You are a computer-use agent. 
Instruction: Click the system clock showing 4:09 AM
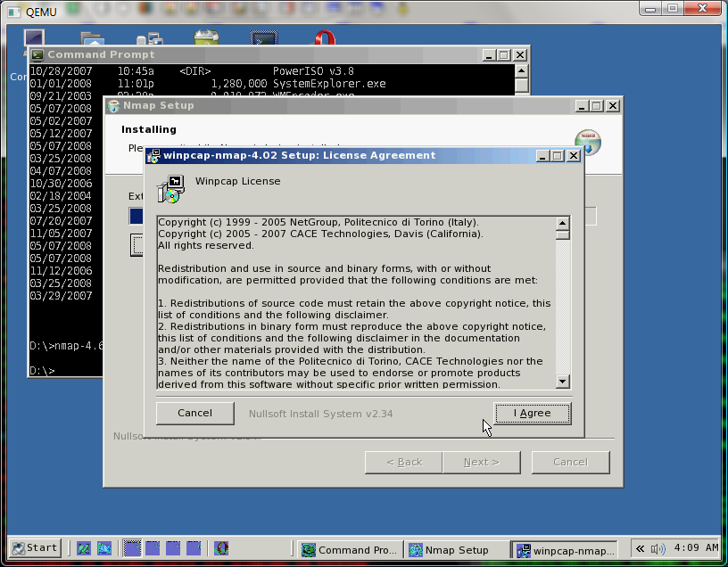(x=697, y=548)
